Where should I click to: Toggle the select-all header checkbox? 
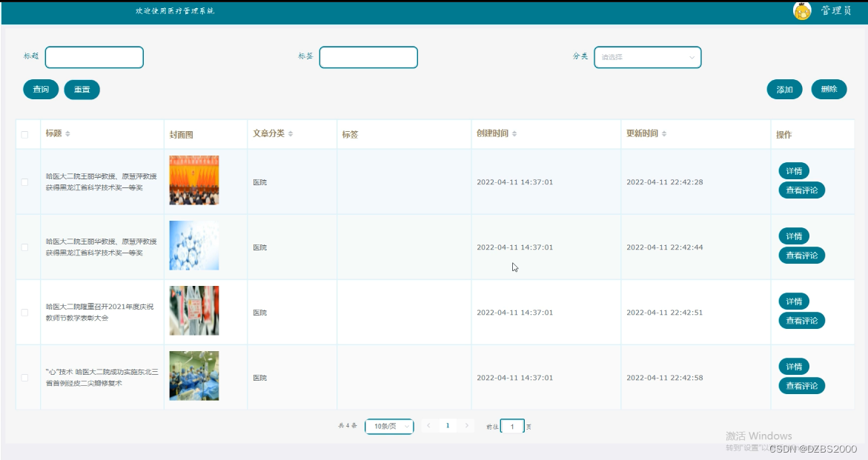click(x=24, y=134)
